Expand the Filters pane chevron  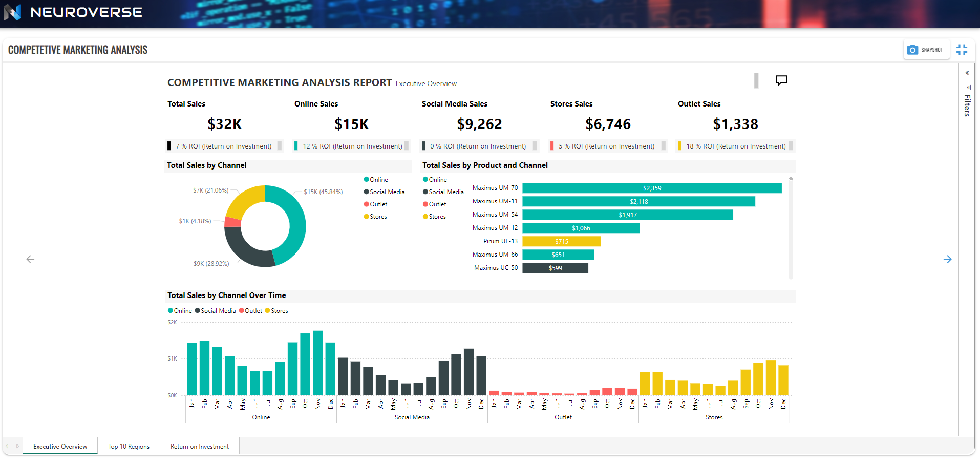tap(967, 73)
